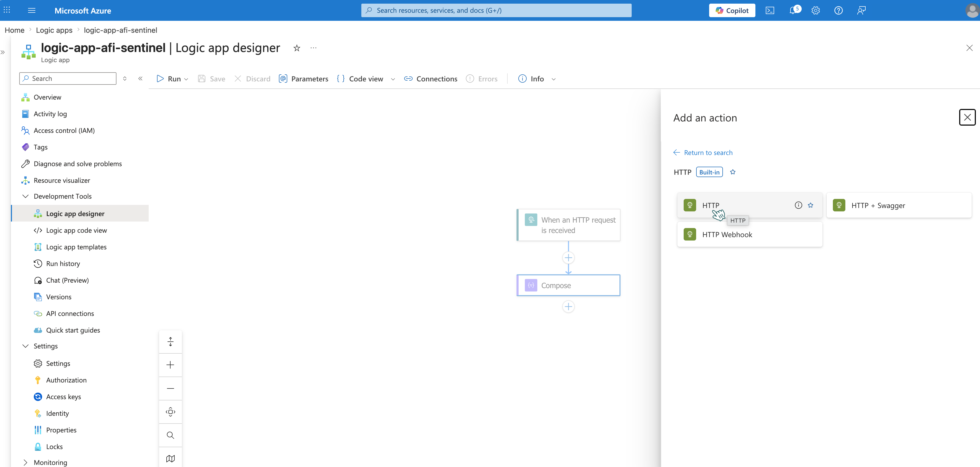Expand the portal side flyout chevrons
The width and height of the screenshot is (980, 467).
tap(3, 52)
